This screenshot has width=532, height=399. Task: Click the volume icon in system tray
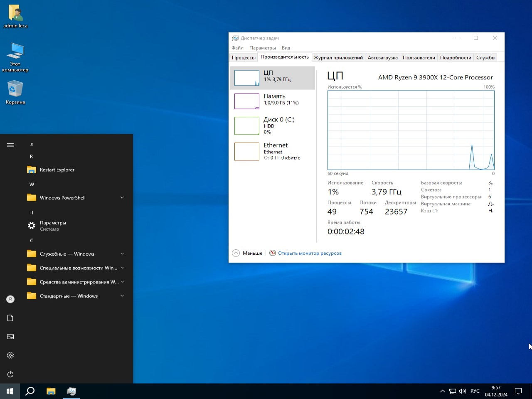[x=463, y=391]
